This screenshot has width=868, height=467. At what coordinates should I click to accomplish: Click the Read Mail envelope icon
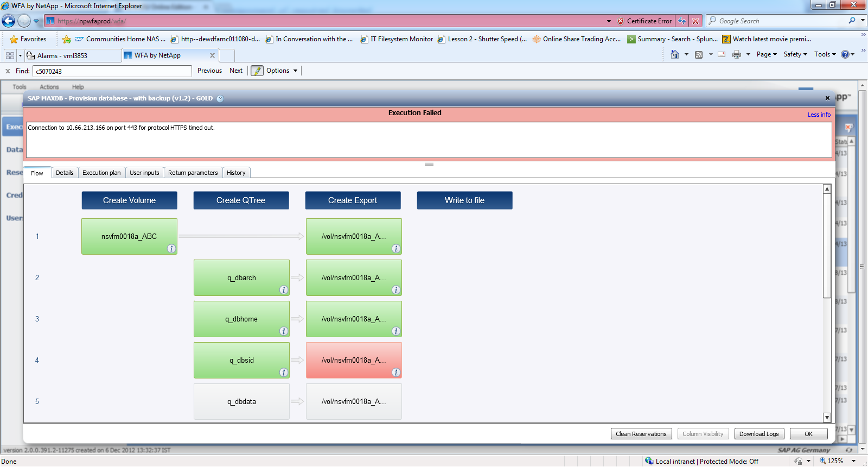[722, 54]
